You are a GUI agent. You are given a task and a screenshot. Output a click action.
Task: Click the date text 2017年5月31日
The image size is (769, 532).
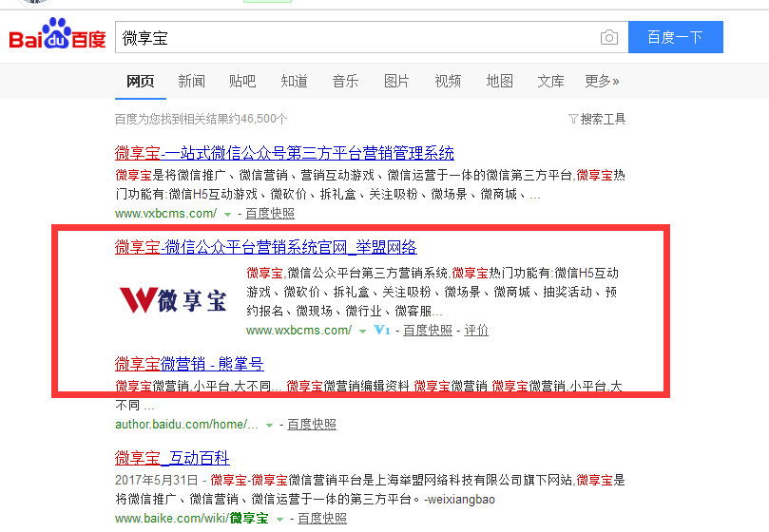[157, 480]
